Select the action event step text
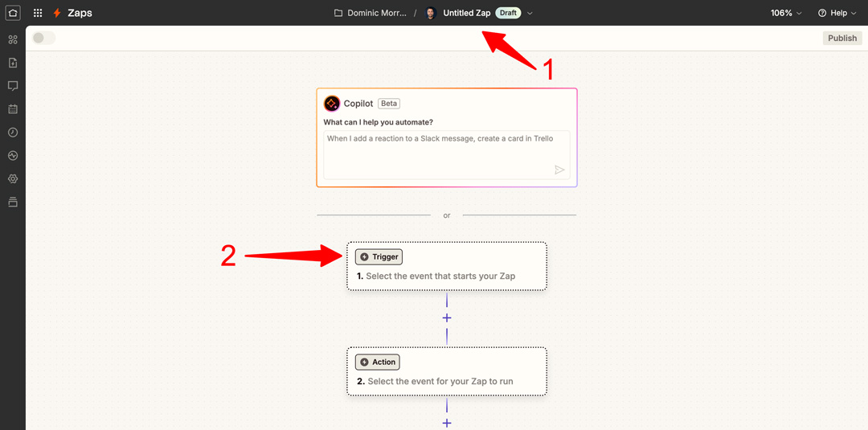The height and width of the screenshot is (430, 868). point(440,381)
